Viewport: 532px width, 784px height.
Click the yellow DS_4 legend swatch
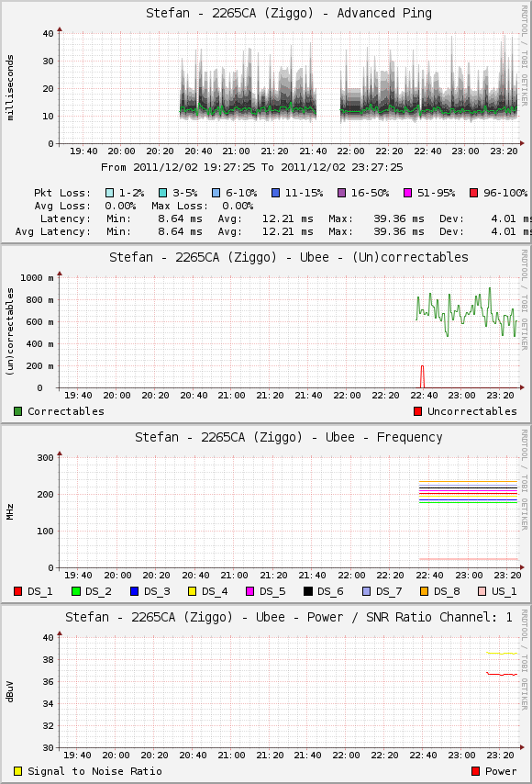point(193,591)
